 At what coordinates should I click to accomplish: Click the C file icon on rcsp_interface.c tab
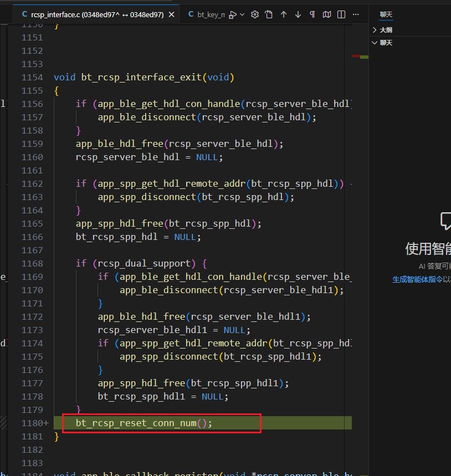point(24,14)
